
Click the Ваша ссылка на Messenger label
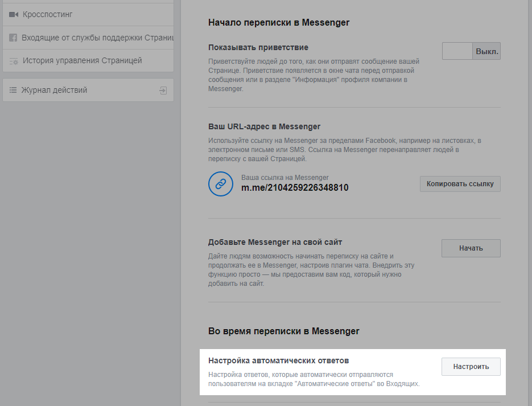click(284, 178)
